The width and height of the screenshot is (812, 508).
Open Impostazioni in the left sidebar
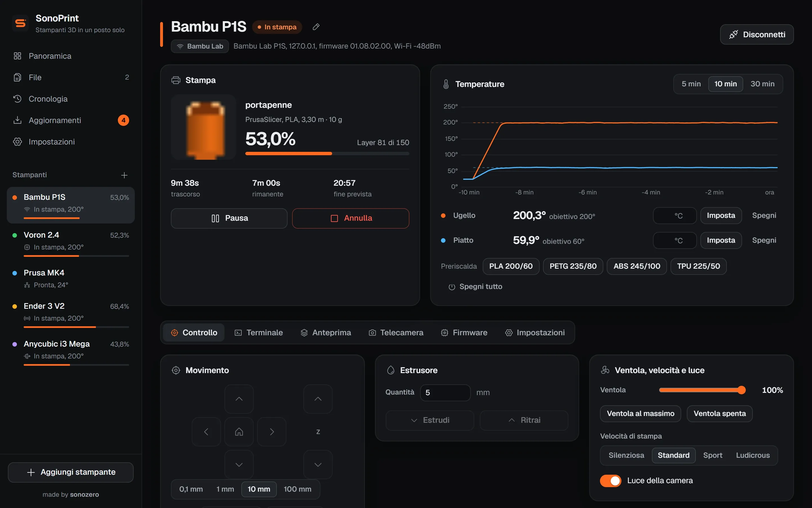[x=71, y=142]
